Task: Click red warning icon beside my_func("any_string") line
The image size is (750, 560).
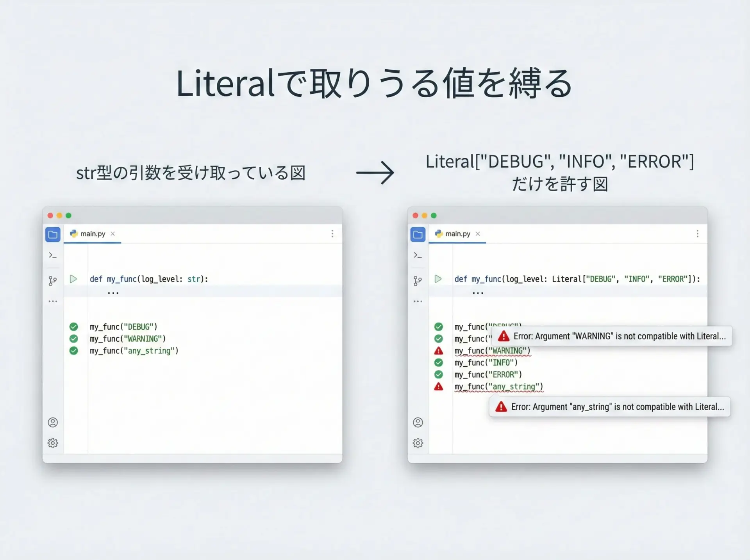Action: [439, 387]
